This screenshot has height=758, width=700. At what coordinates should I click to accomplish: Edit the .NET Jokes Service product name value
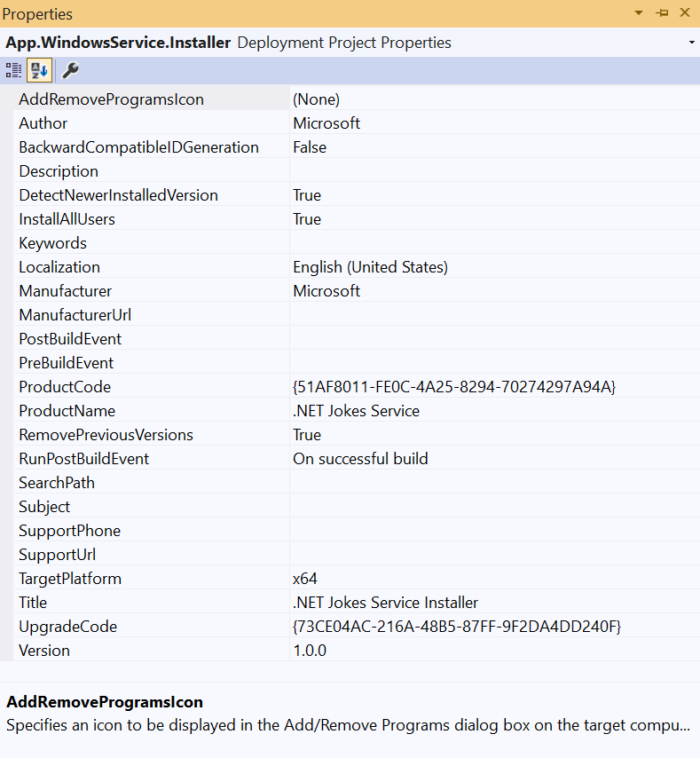click(356, 411)
